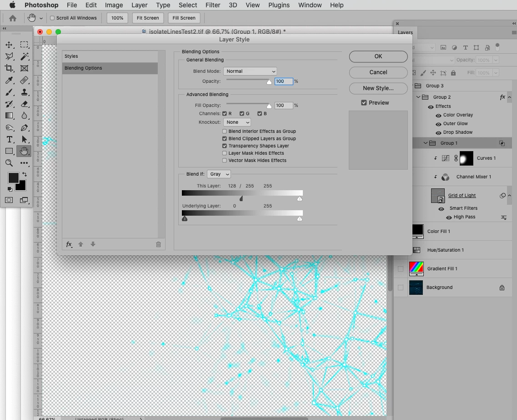Open the Apple menu
The image size is (517, 420).
point(12,5)
